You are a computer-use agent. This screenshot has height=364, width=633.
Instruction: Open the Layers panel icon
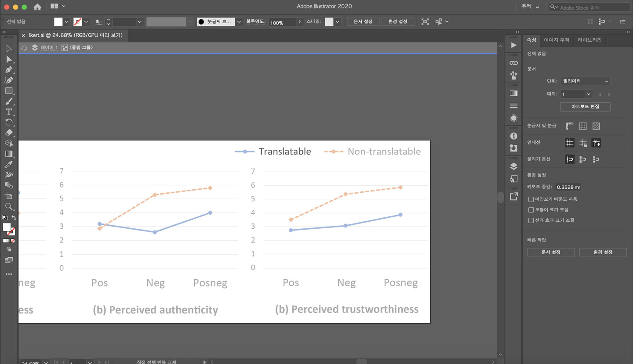pyautogui.click(x=513, y=166)
